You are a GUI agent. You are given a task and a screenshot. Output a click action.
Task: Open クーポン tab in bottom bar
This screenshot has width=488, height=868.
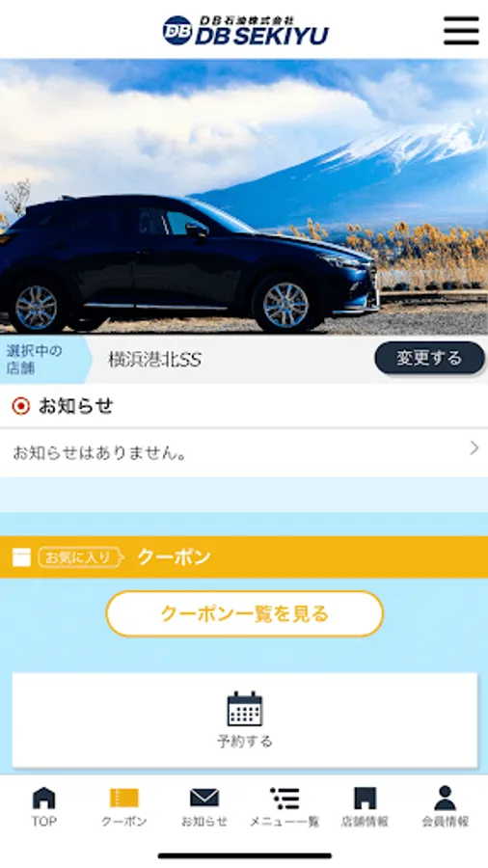[124, 807]
